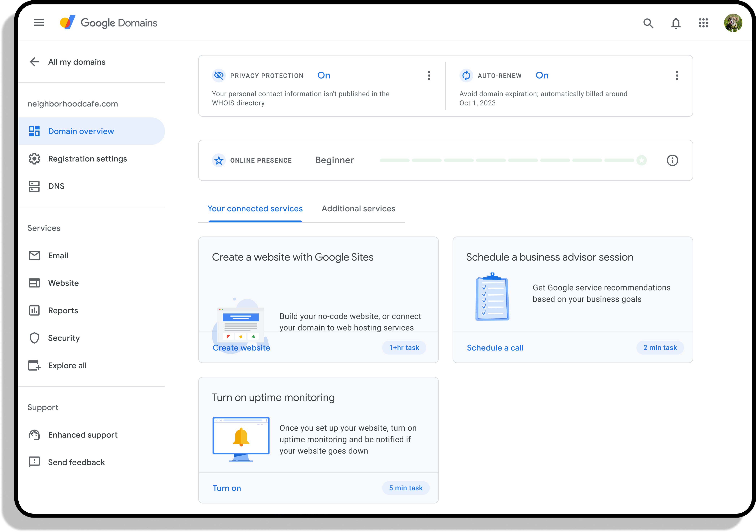Image resolution: width=756 pixels, height=532 pixels.
Task: Click the Beginner presence level text
Action: (x=334, y=160)
